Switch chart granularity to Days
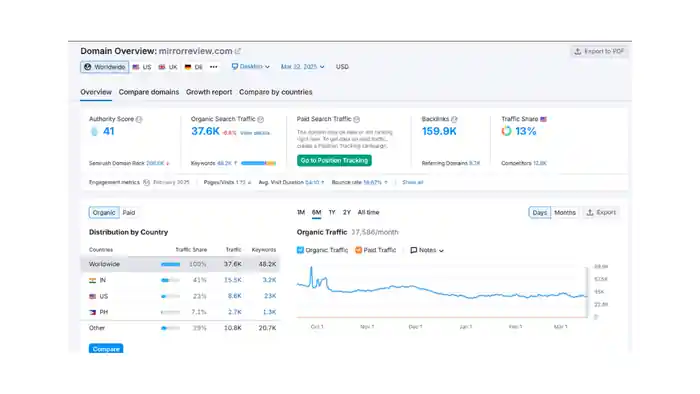This screenshot has height=394, width=700. 540,213
